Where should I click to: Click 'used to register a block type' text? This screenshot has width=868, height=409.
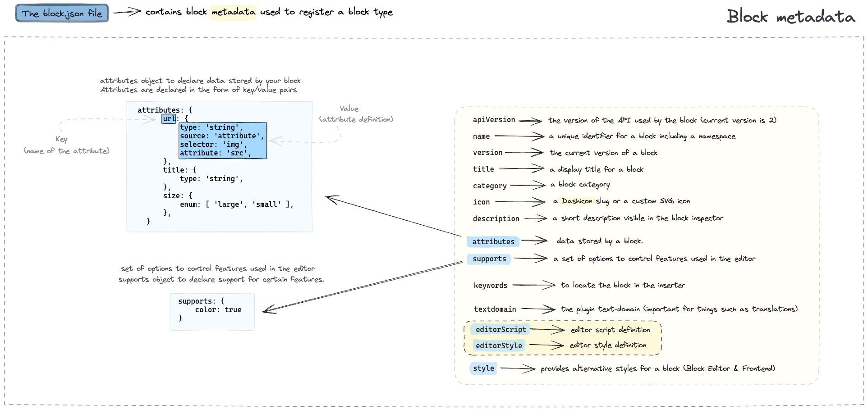tap(326, 12)
